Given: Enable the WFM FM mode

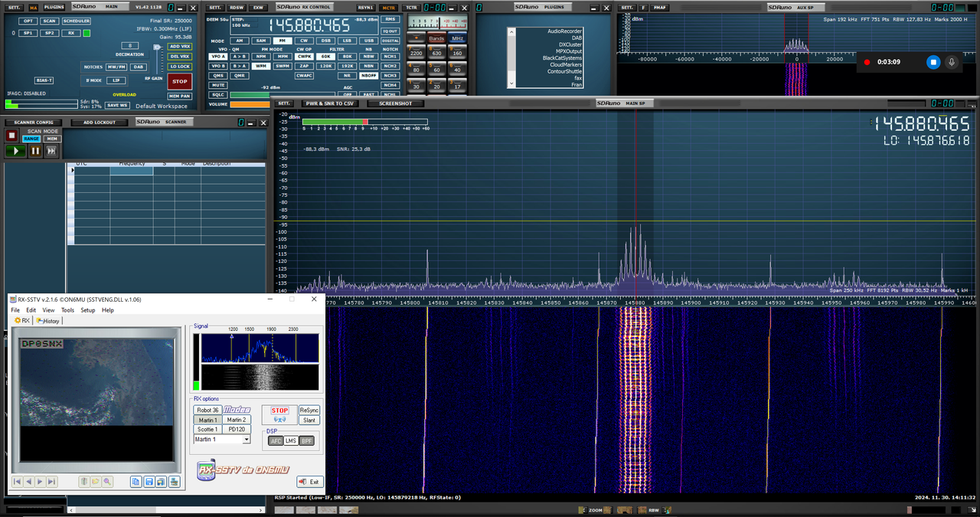Looking at the screenshot, I should (x=261, y=66).
